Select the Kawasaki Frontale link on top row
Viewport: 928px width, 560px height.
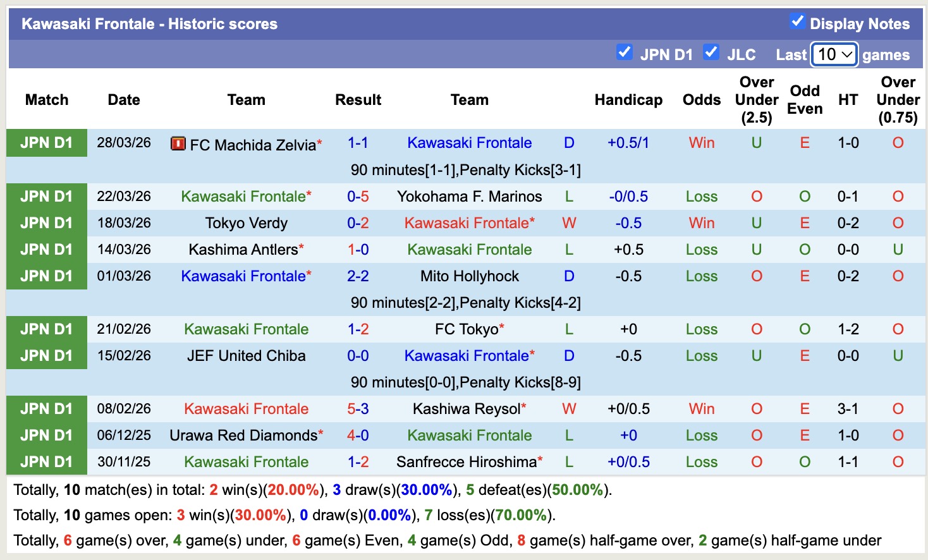tap(470, 143)
